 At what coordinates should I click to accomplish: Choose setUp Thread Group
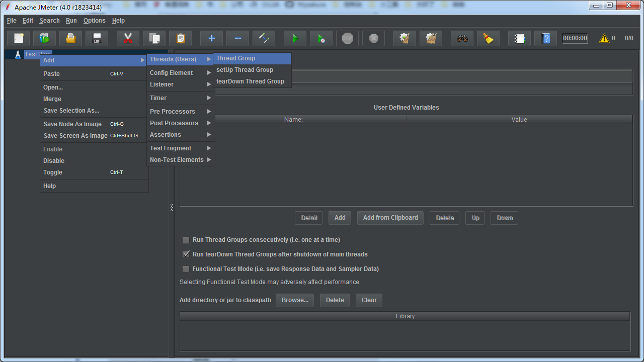point(252,70)
